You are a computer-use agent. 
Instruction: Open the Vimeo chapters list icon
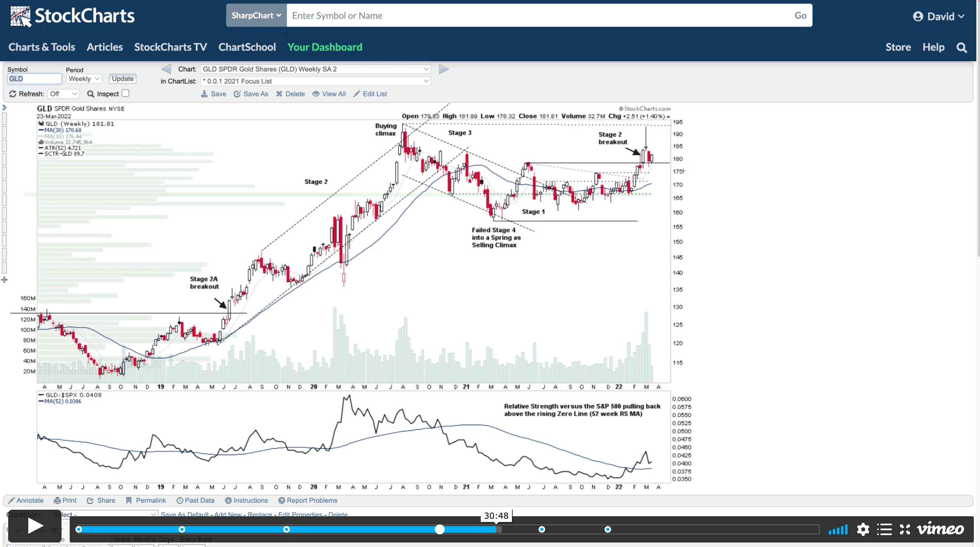point(884,529)
